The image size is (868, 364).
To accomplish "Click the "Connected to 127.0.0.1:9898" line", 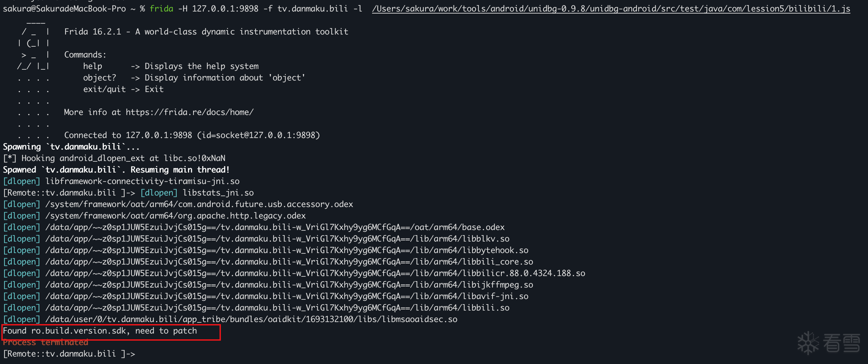I will pos(192,135).
